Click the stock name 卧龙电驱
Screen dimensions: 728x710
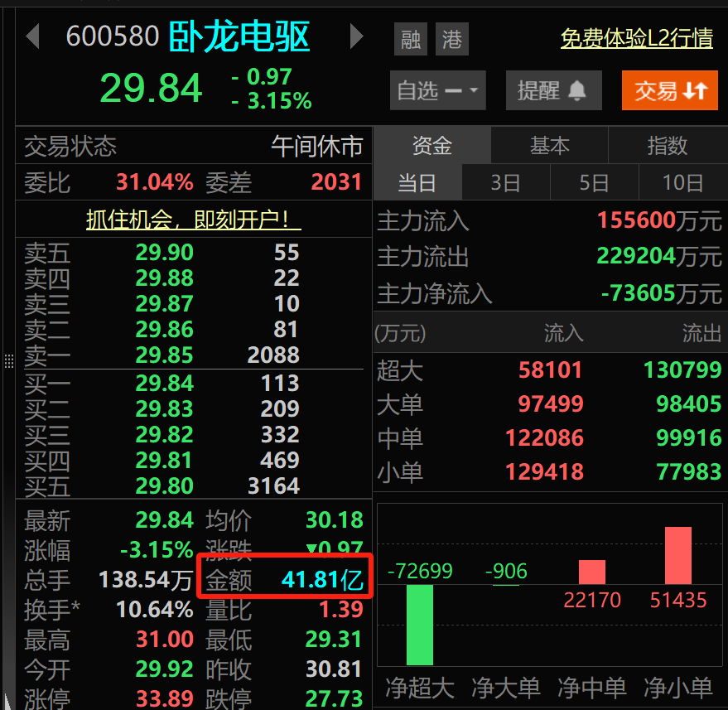pyautogui.click(x=239, y=36)
